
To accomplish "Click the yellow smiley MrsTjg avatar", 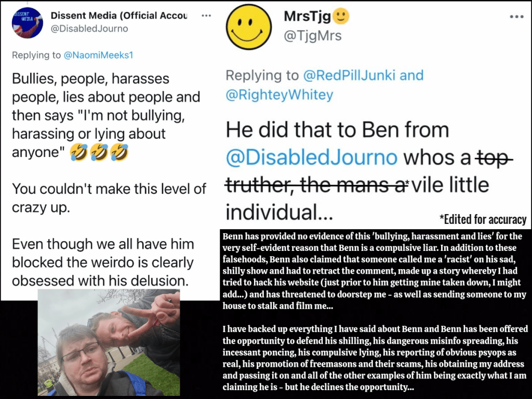I will [249, 27].
